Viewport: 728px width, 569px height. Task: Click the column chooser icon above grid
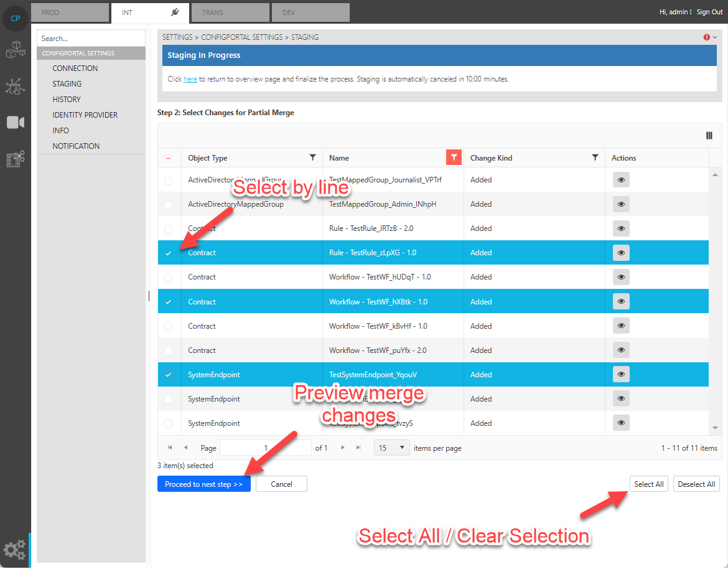pos(709,136)
